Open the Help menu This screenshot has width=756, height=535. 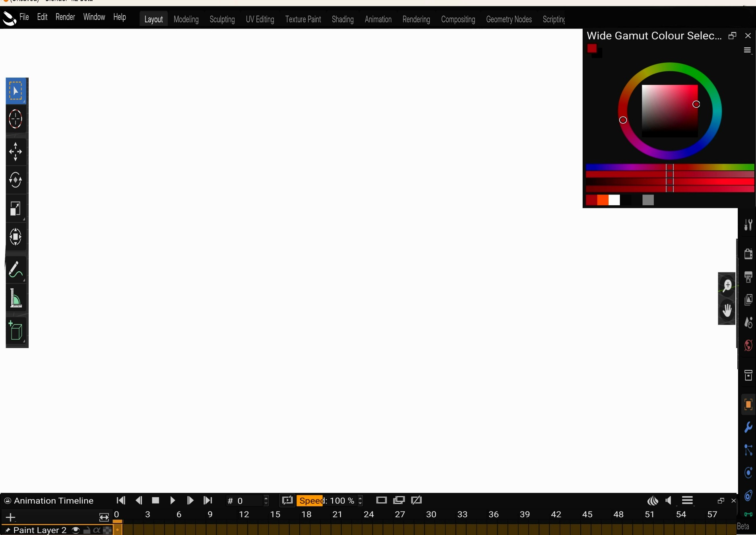tap(120, 17)
